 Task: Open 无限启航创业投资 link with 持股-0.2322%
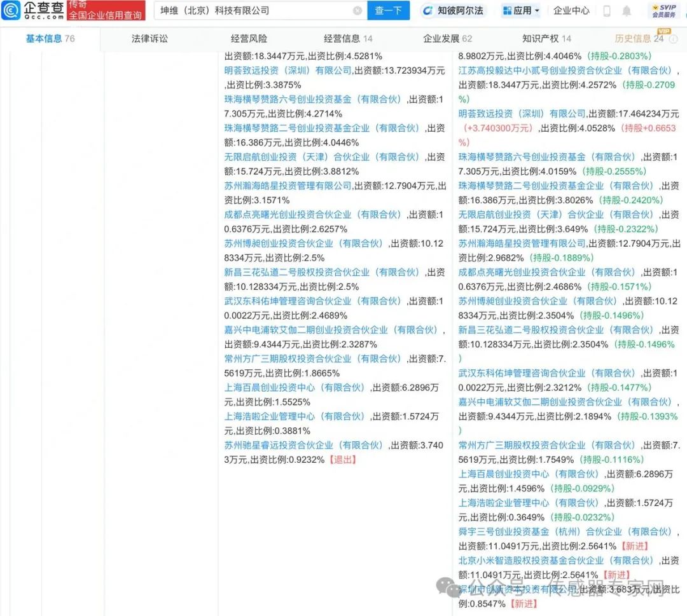(557, 214)
